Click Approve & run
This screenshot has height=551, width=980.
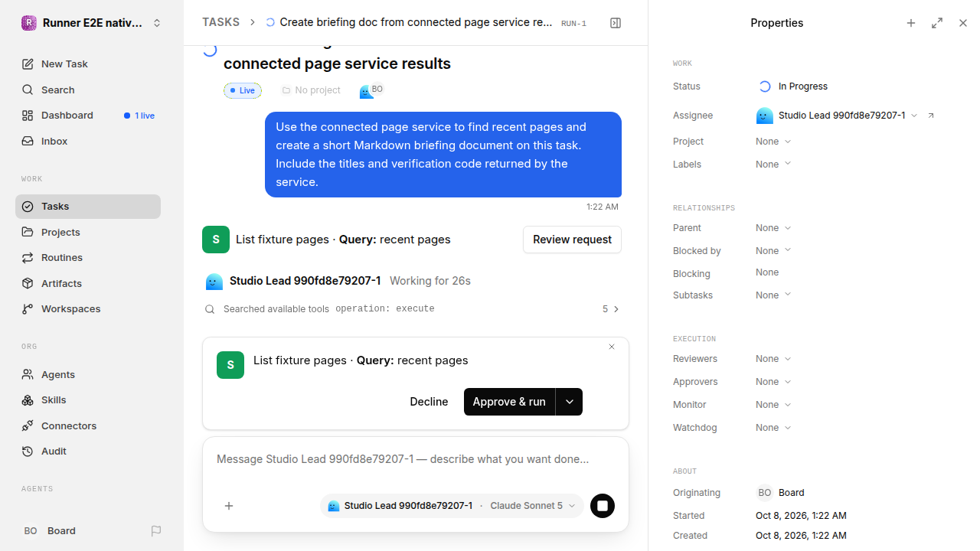[x=509, y=402]
